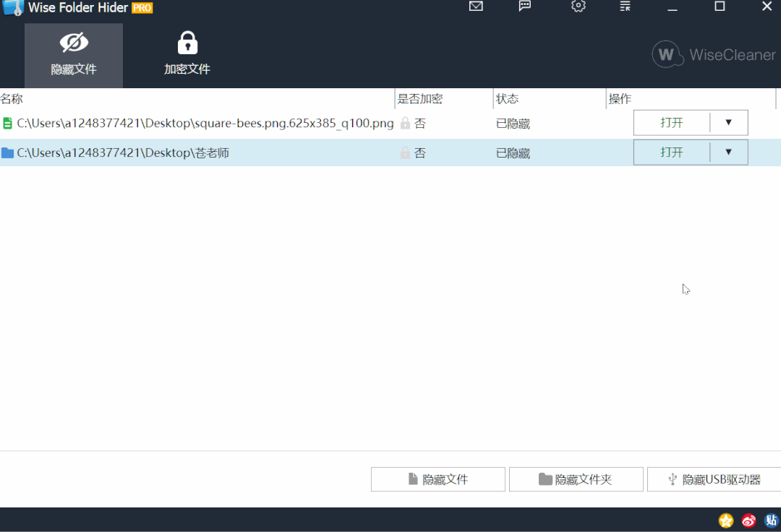Open the feedback chat bubble icon
The width and height of the screenshot is (781, 532).
click(x=525, y=7)
